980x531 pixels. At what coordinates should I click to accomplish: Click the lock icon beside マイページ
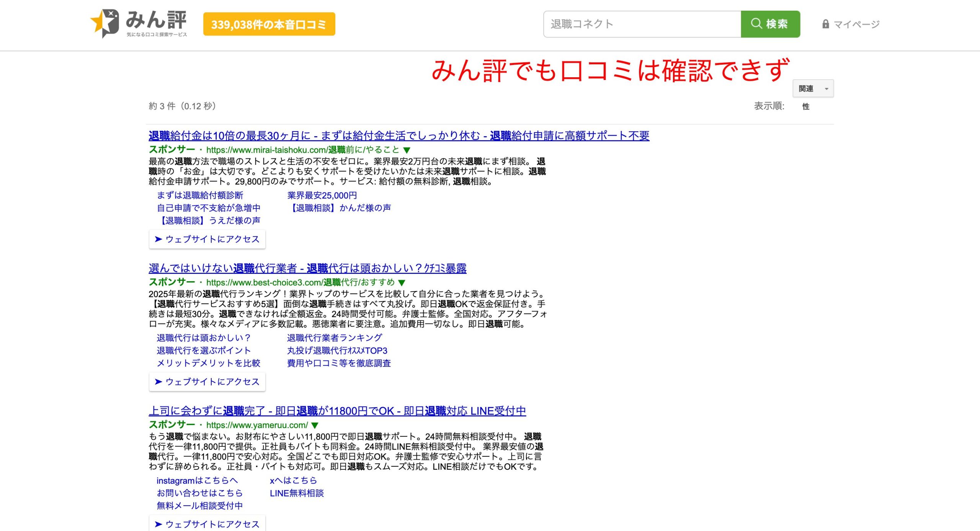click(825, 24)
